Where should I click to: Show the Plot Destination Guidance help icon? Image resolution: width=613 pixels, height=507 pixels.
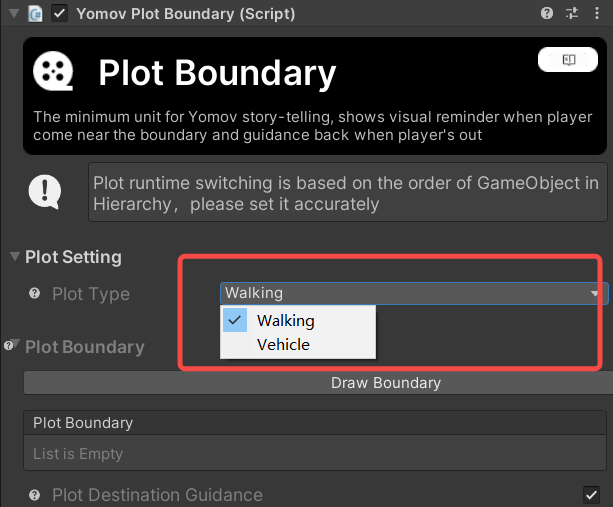point(34,495)
